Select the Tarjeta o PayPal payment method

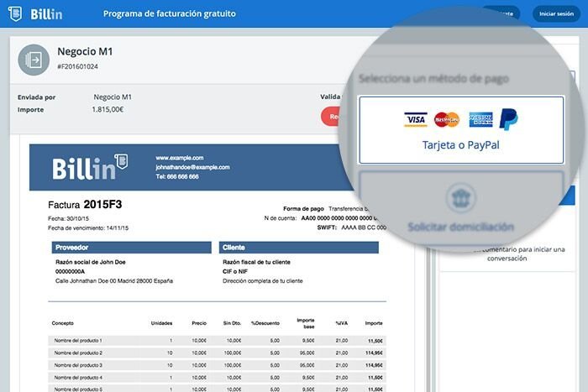[461, 130]
